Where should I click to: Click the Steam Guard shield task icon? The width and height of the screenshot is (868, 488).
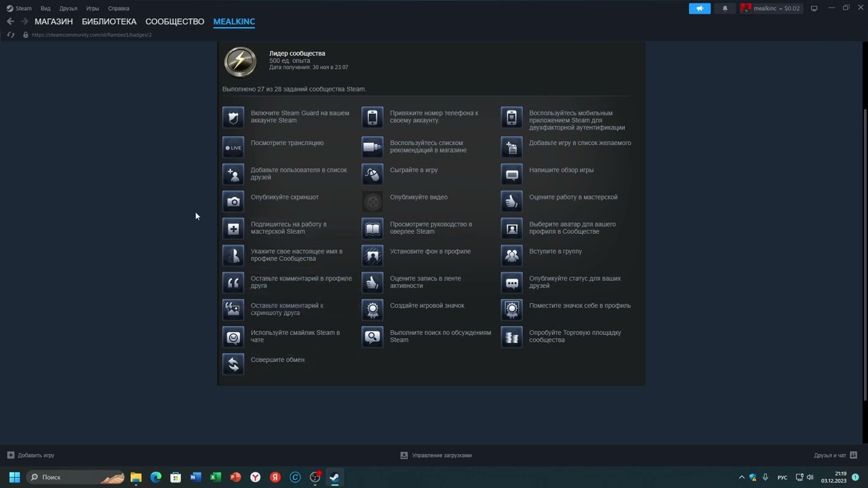(x=233, y=117)
